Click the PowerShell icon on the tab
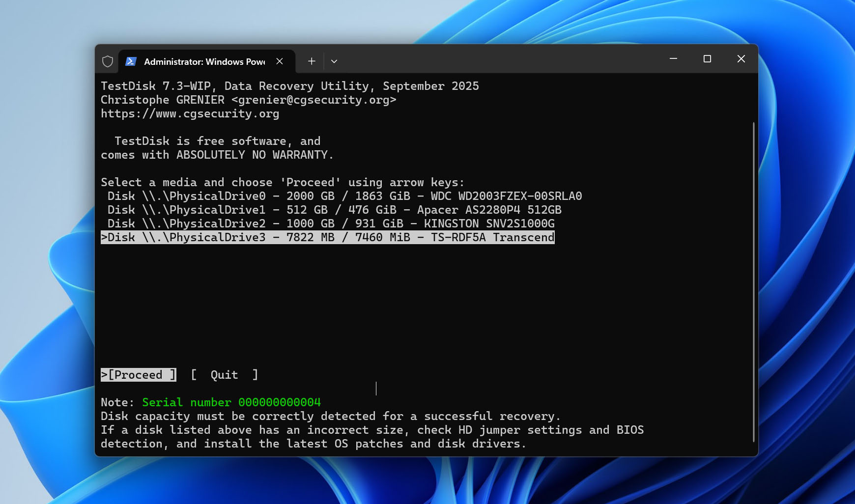The width and height of the screenshot is (855, 504). pyautogui.click(x=131, y=61)
